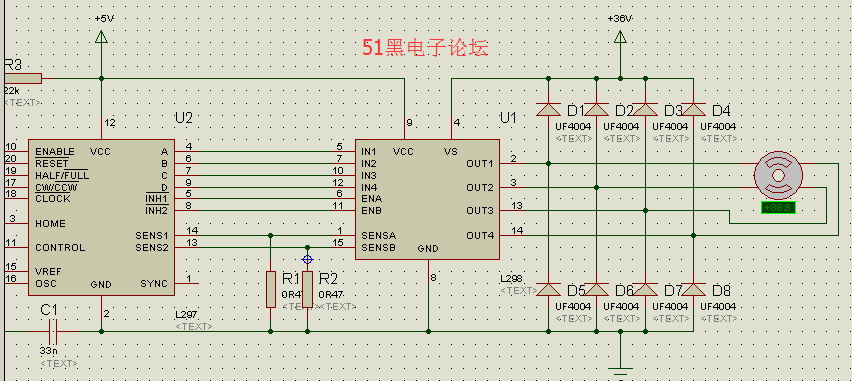This screenshot has width=852, height=381.
Task: Click the 22k resistor value
Action: (11, 91)
